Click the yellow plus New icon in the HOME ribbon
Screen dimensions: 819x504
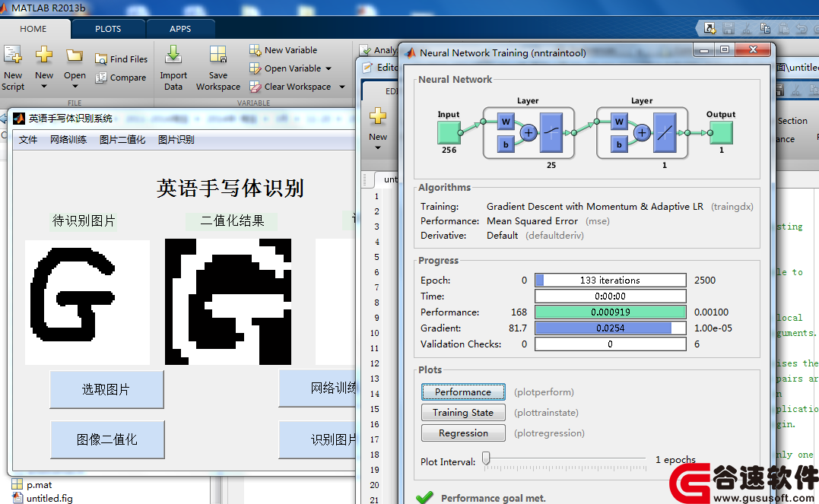(44, 54)
